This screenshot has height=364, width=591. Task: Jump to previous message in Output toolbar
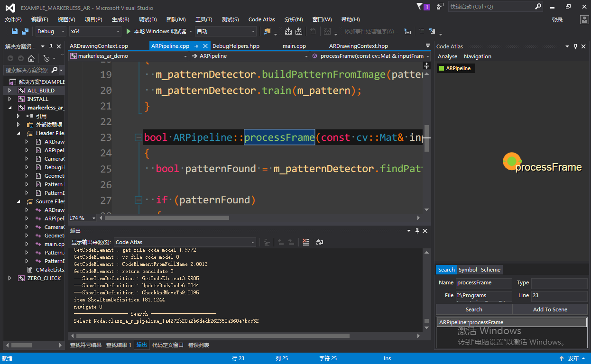[280, 242]
